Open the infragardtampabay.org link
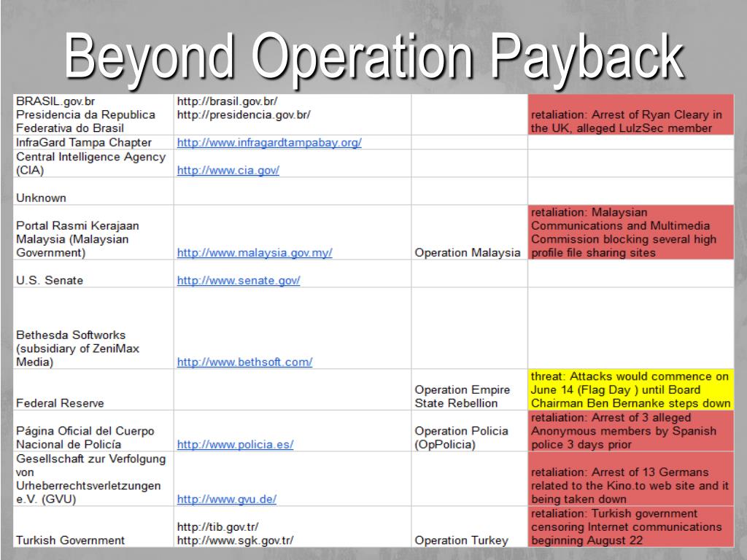The width and height of the screenshot is (747, 560). tap(269, 142)
